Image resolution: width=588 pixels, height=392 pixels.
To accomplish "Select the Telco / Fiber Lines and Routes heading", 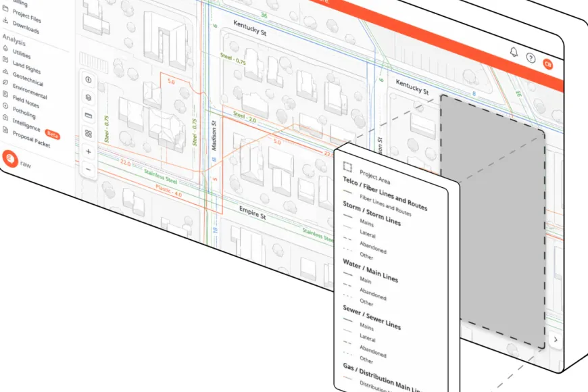I will coord(385,193).
